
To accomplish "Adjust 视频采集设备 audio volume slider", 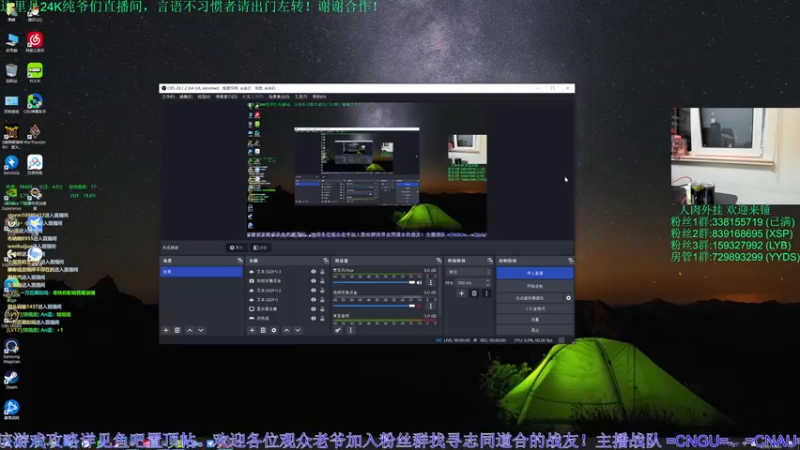I will (x=373, y=306).
